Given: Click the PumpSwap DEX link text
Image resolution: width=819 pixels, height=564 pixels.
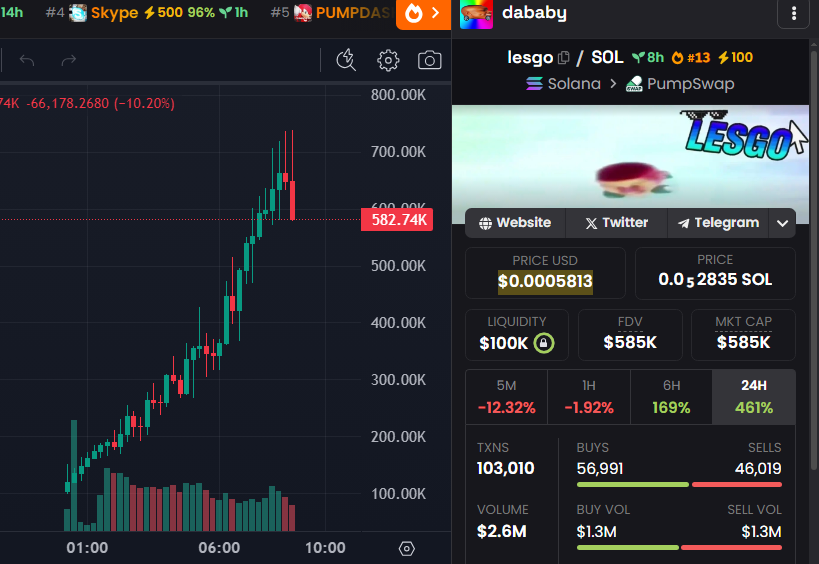Looking at the screenshot, I should pos(691,84).
